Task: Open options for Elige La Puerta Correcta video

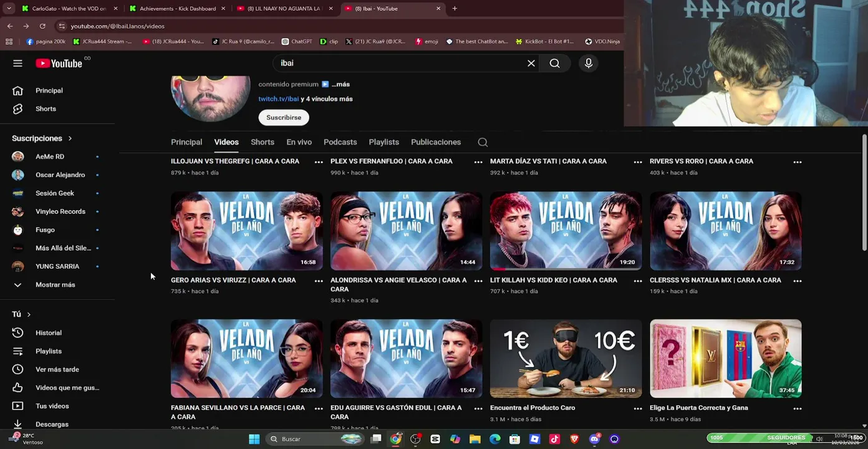Action: (x=798, y=408)
